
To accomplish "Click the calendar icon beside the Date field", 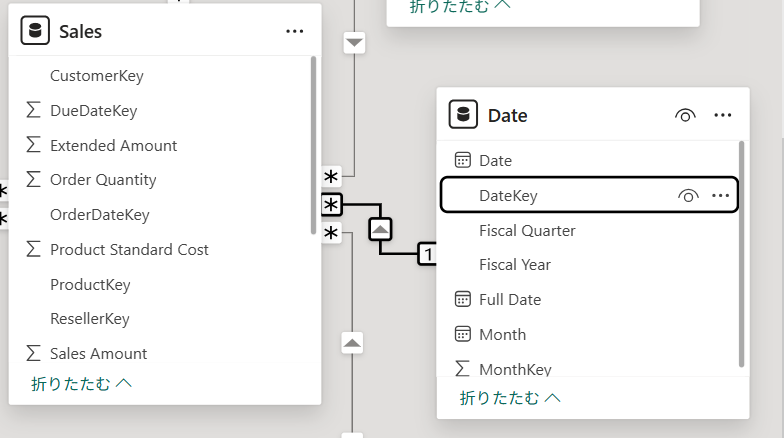I will 462,160.
